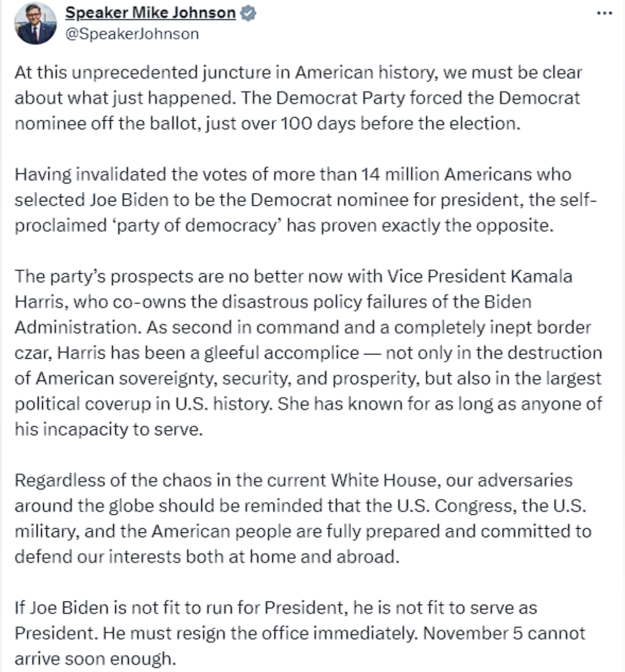Open the three-dot more options menu
The height and width of the screenshot is (672, 625).
(x=604, y=13)
